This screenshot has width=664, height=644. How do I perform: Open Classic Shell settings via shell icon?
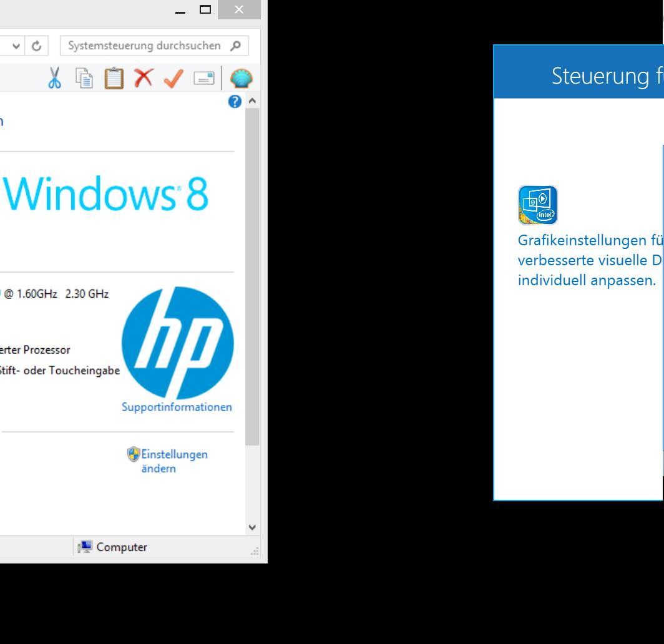241,79
